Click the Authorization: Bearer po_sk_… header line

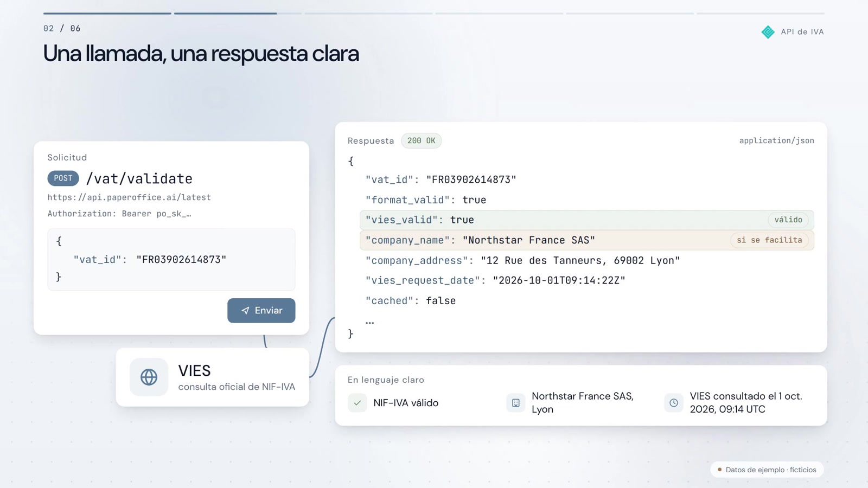click(119, 214)
